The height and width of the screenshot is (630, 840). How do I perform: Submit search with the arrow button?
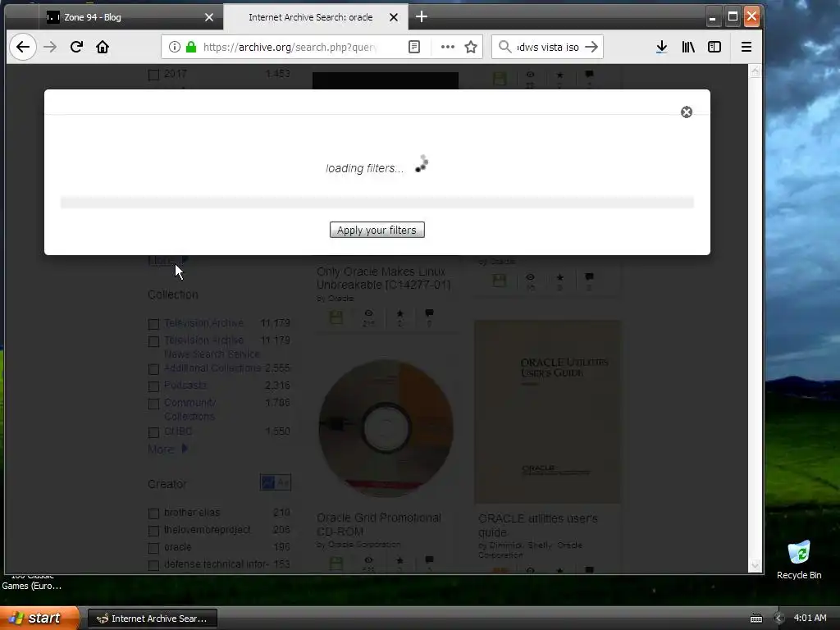click(591, 47)
